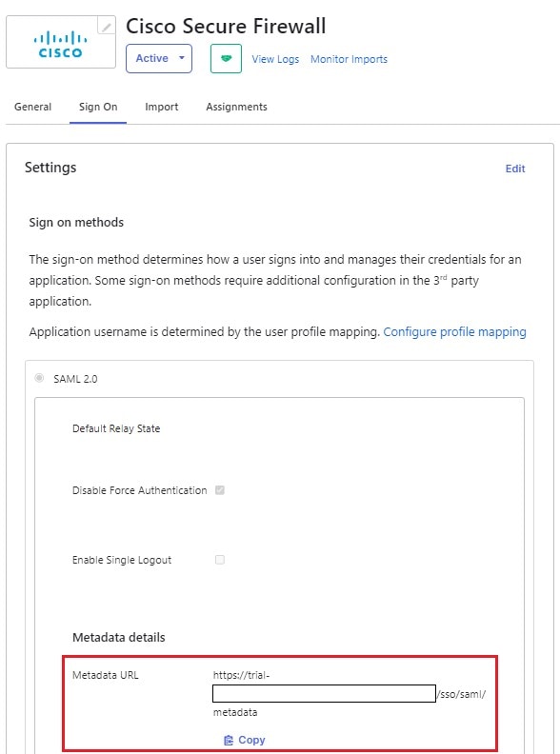Click the Cisco Secure Firewall title

(x=226, y=26)
